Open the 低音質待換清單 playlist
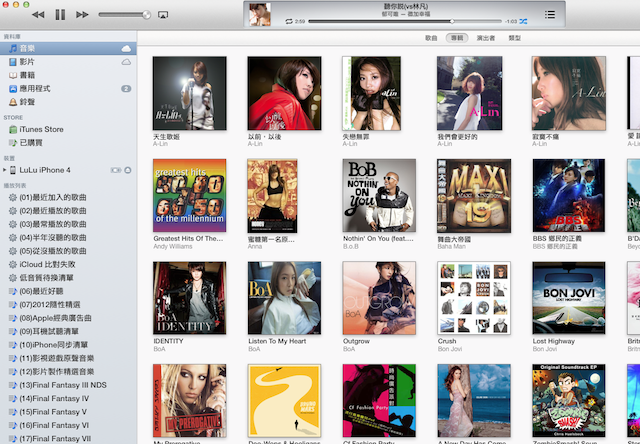640x444 pixels. point(68,278)
